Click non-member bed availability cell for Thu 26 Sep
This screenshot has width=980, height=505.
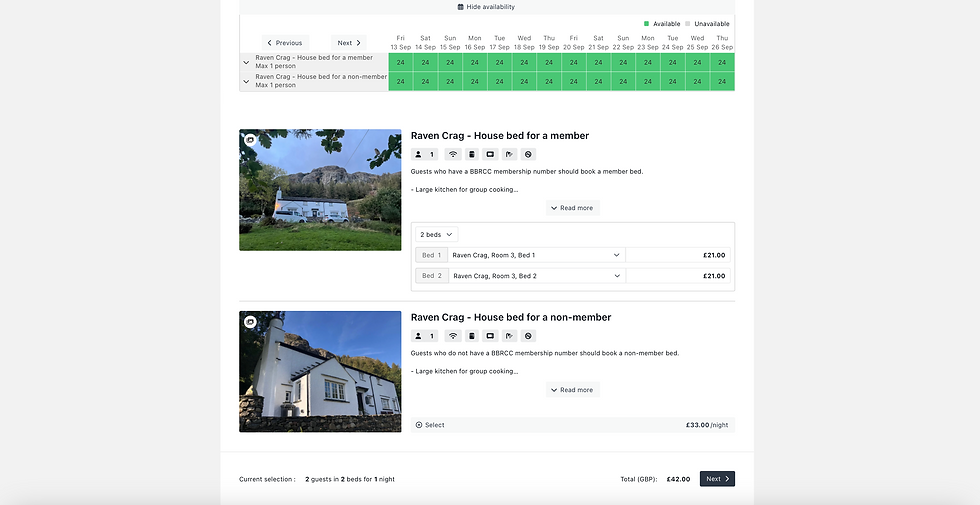point(722,81)
